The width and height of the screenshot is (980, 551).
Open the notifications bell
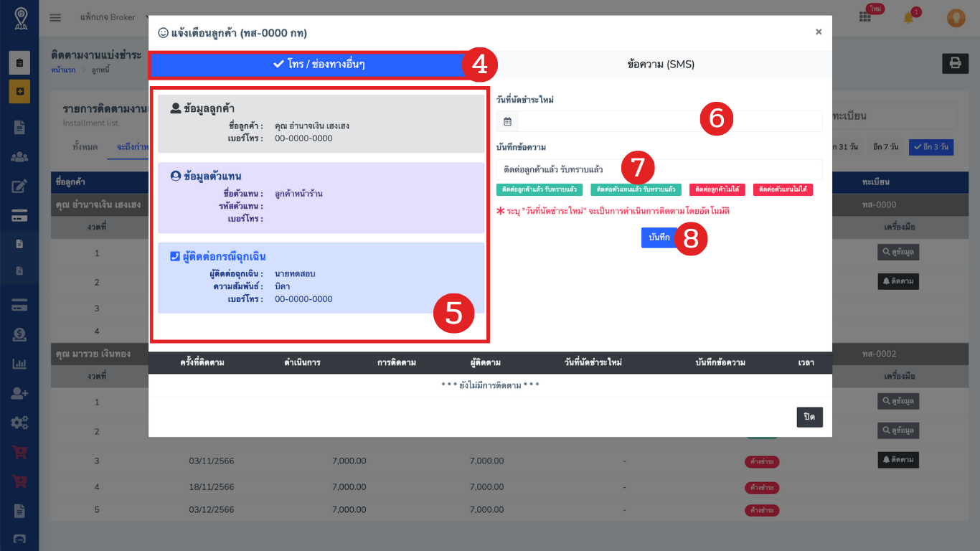coord(908,18)
